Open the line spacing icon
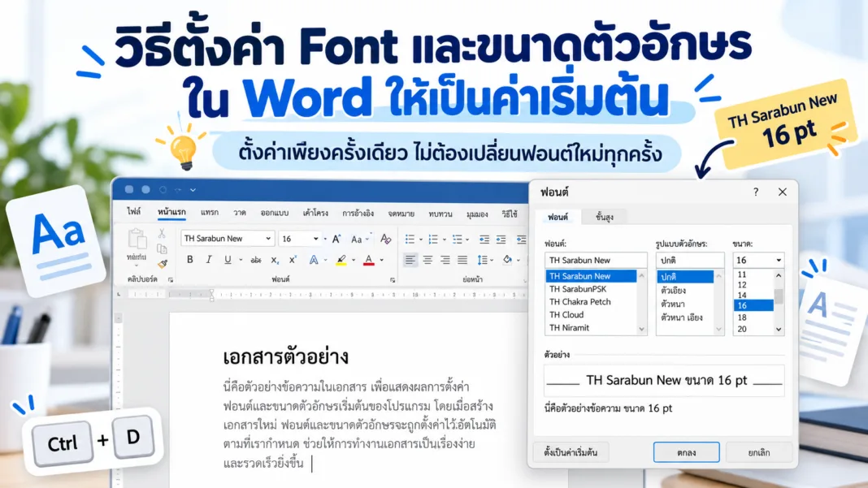Image resolution: width=868 pixels, height=488 pixels. click(x=482, y=260)
